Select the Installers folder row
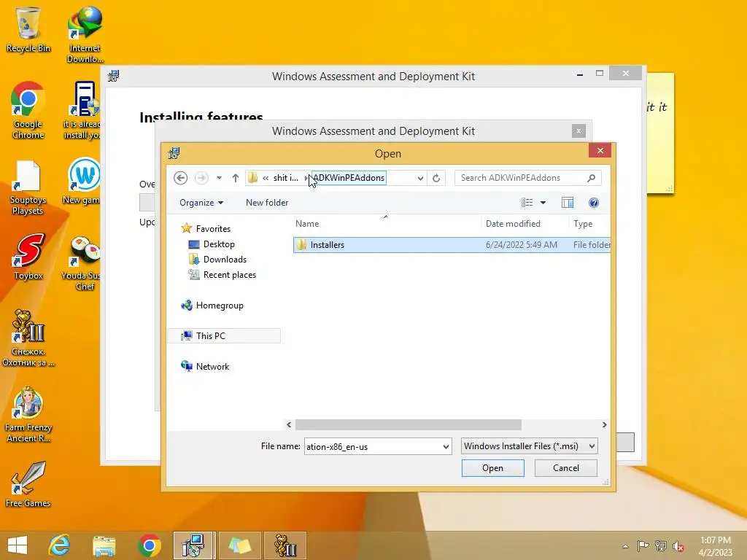 point(452,245)
